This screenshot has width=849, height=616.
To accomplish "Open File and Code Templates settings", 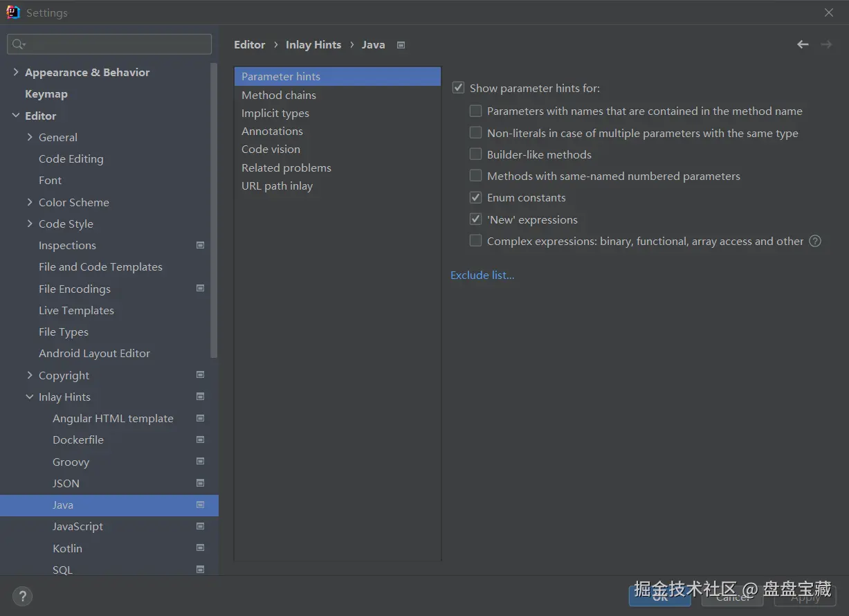I will pyautogui.click(x=100, y=266).
